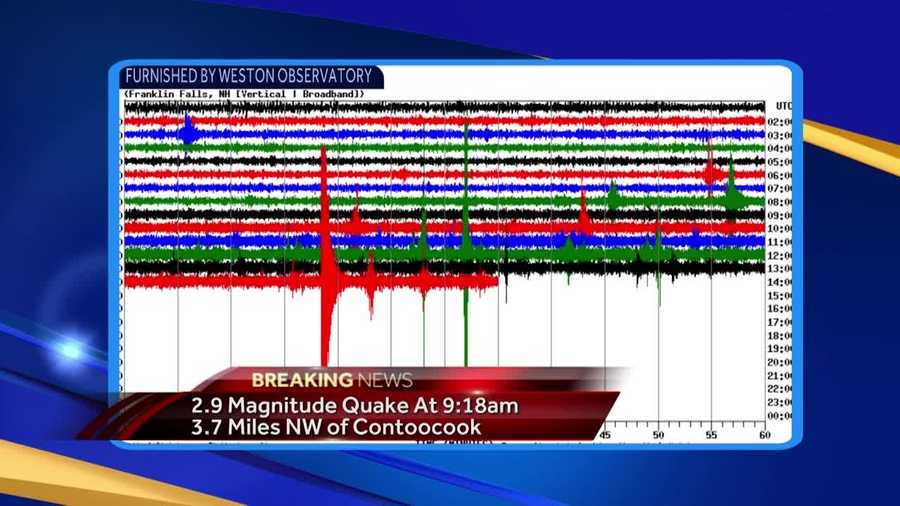Click the Breaking News banner title
The image size is (900, 506).
(x=331, y=380)
